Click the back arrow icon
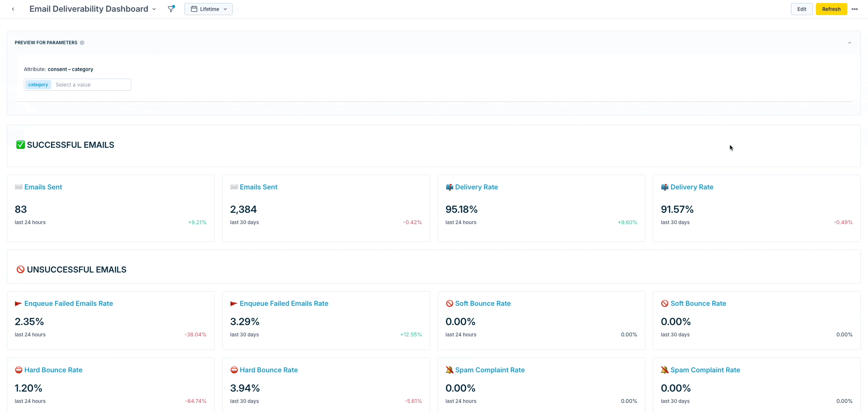The image size is (868, 412). (x=13, y=9)
